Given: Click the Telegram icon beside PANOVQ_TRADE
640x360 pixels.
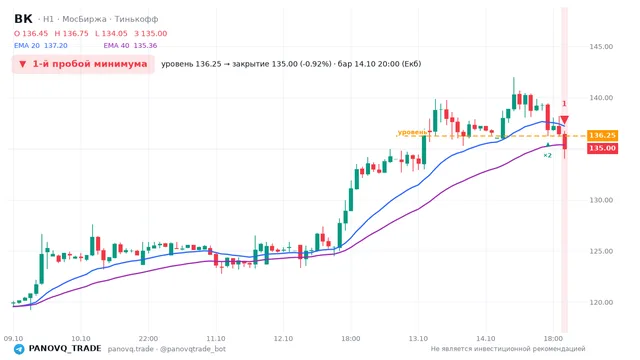Looking at the screenshot, I should point(19,349).
